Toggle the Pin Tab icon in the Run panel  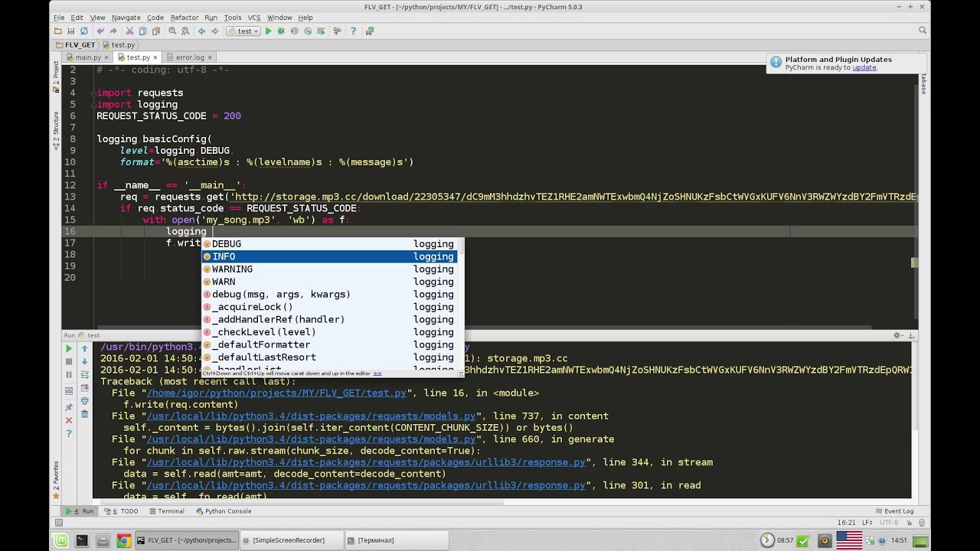coord(69,407)
